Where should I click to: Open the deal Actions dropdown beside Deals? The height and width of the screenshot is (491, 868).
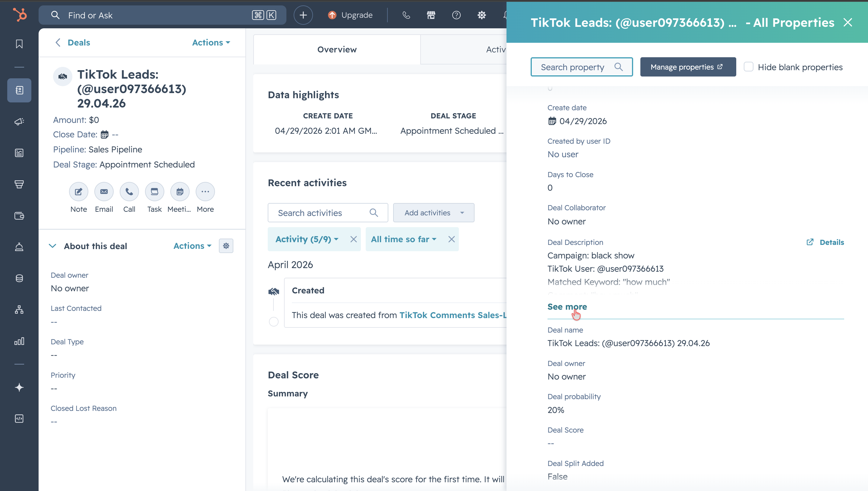pyautogui.click(x=211, y=42)
